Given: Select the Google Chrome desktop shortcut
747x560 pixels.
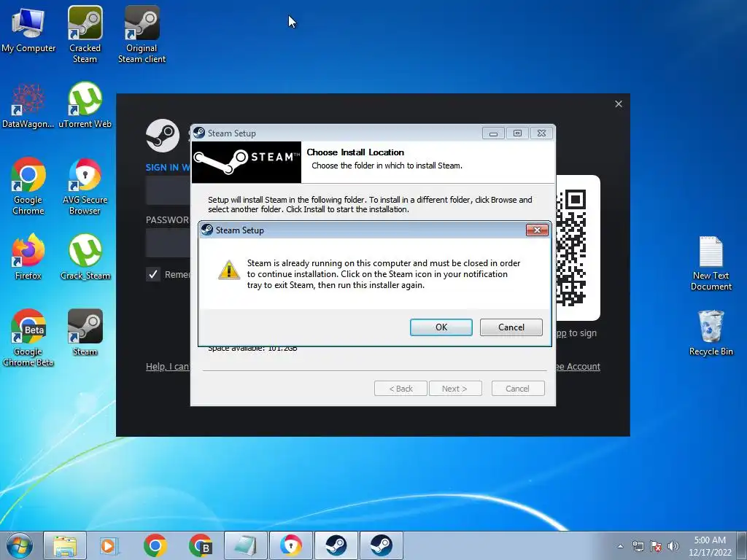Looking at the screenshot, I should coord(28,186).
